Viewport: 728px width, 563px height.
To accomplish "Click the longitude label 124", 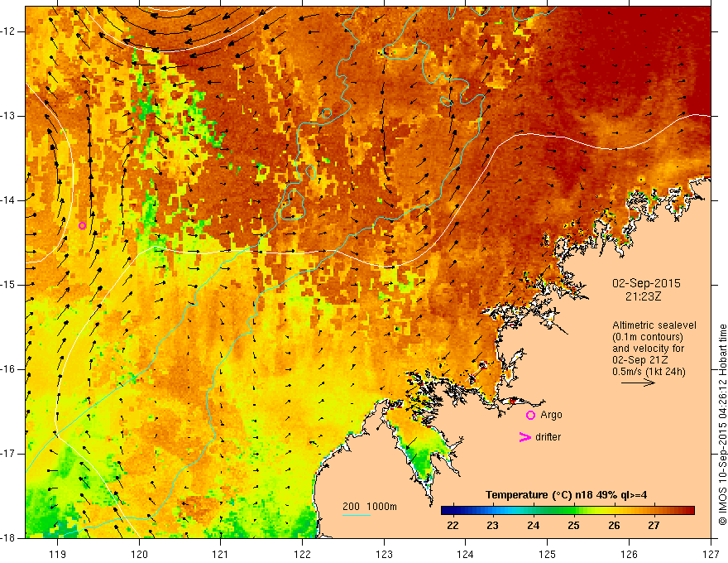I will 466,554.
